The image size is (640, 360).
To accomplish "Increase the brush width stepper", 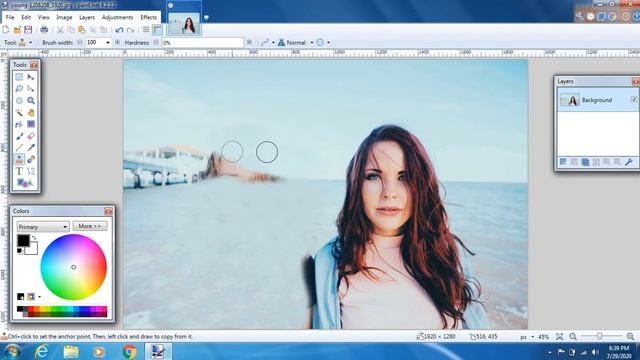I will [x=118, y=42].
